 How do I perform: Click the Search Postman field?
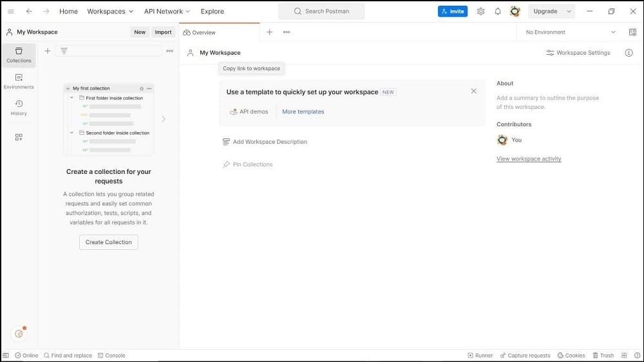tap(321, 11)
